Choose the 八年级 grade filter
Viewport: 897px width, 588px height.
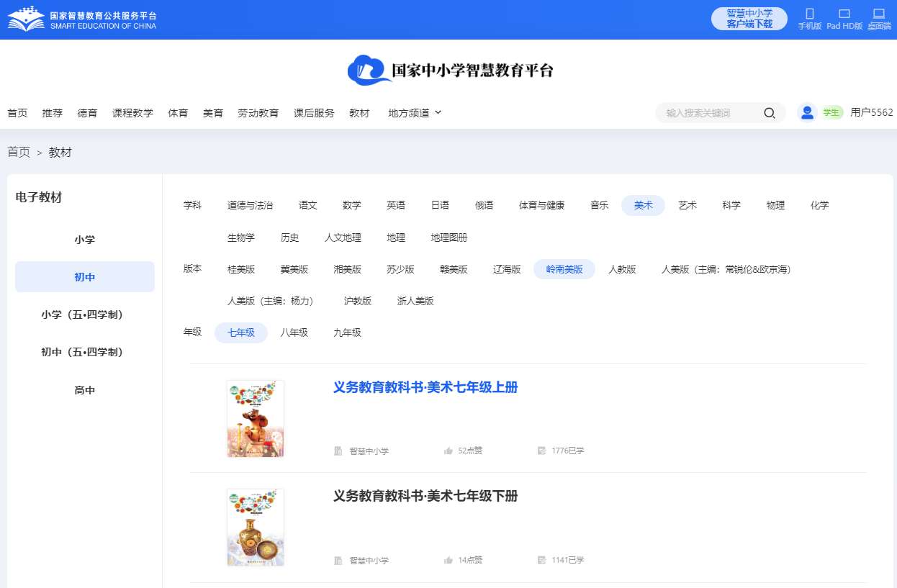[294, 333]
